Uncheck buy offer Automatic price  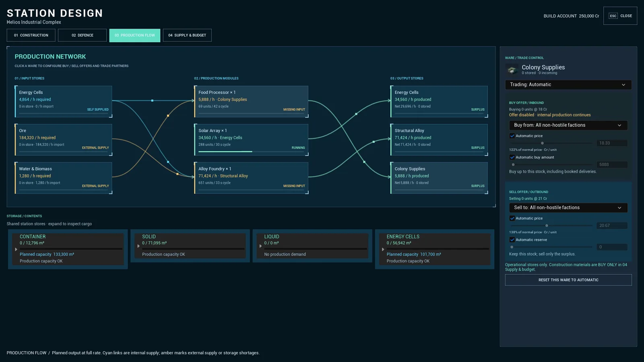point(512,136)
